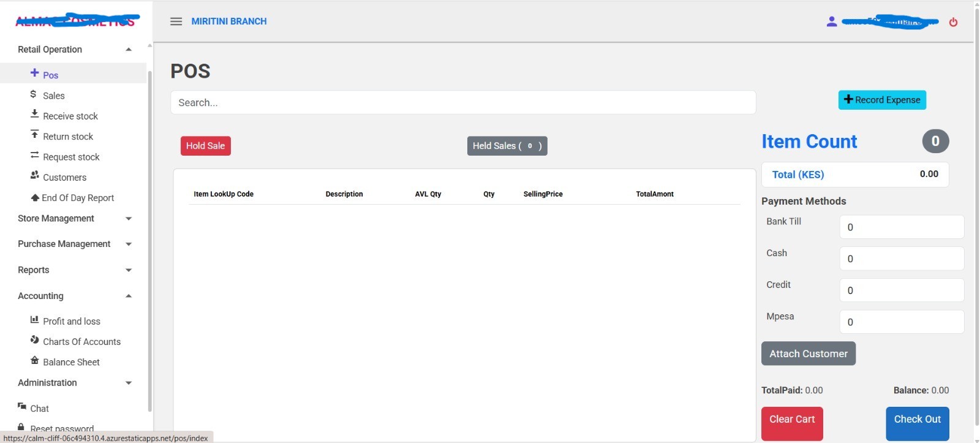Focus the product Search field
The image size is (980, 443).
(463, 102)
